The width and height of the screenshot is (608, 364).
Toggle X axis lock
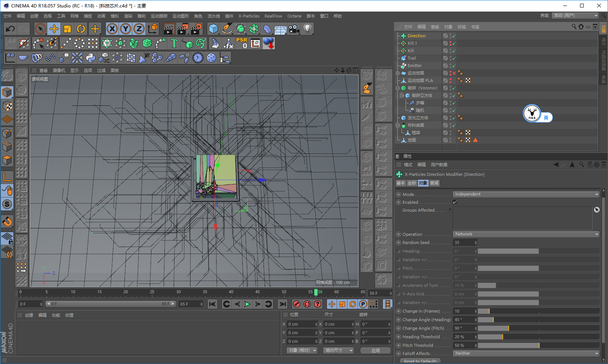pos(112,29)
